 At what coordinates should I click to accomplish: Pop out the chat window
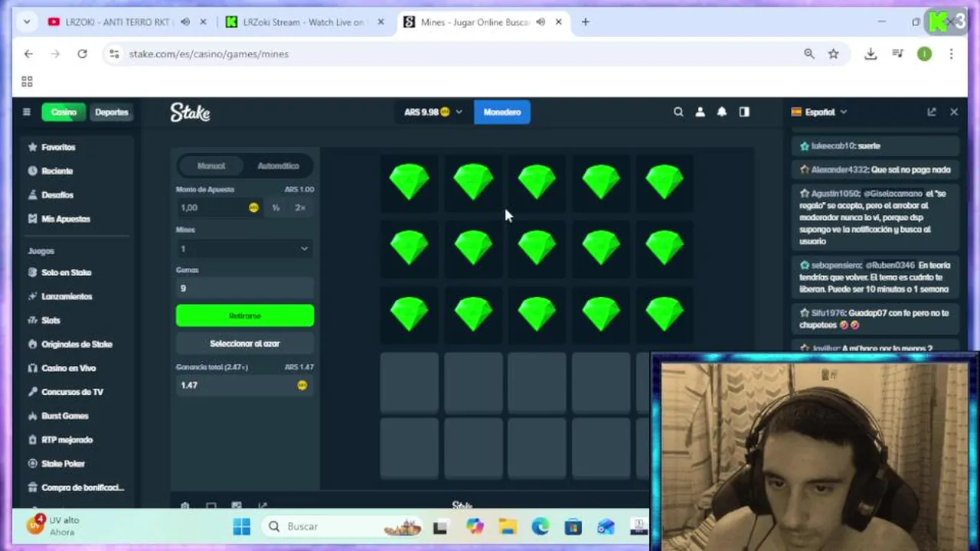932,112
